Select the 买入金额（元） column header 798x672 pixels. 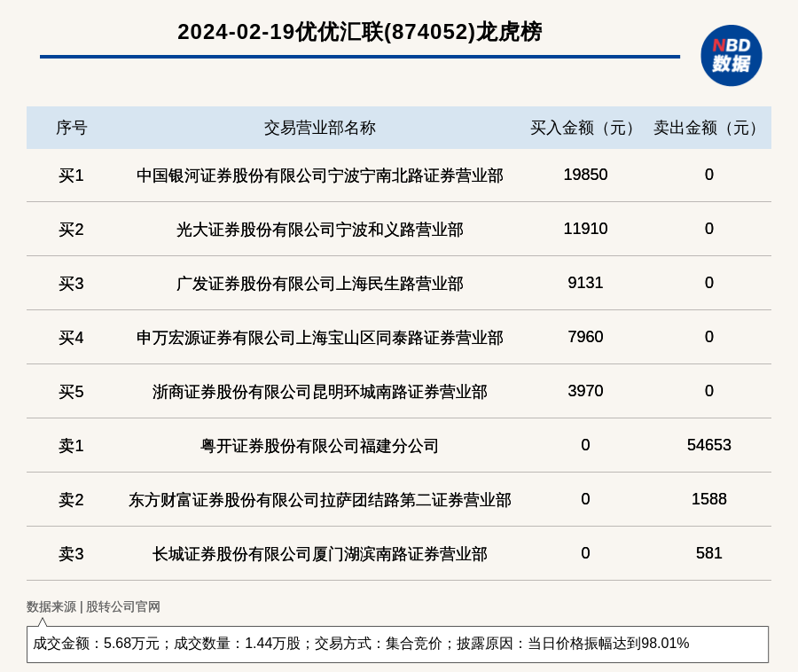(x=585, y=128)
